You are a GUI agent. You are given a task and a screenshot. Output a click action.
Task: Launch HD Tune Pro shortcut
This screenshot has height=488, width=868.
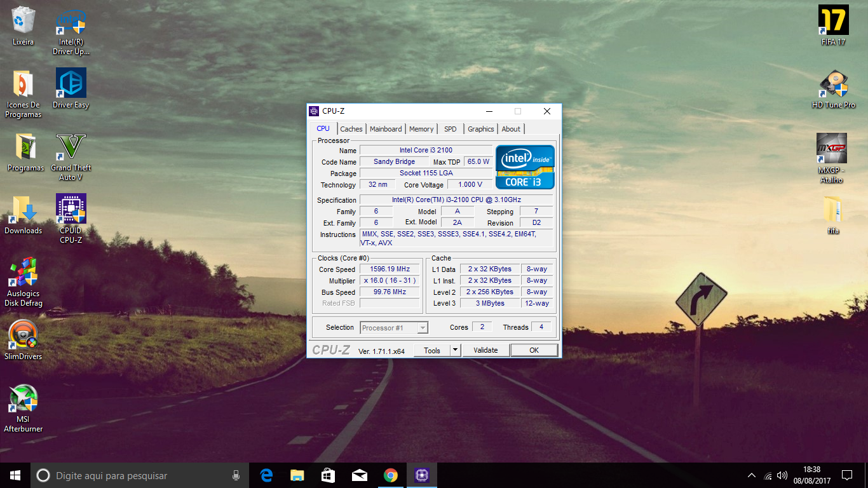(833, 89)
